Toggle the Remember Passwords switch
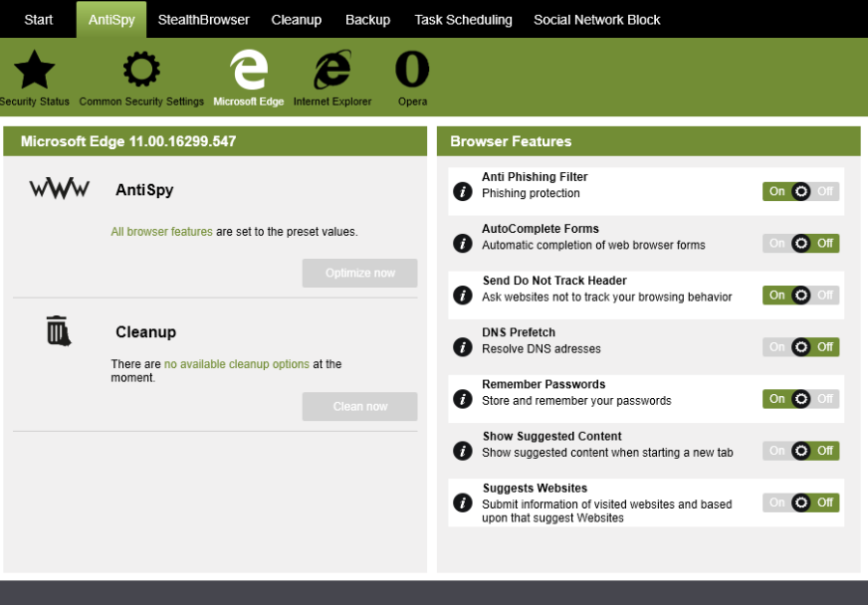 click(800, 399)
